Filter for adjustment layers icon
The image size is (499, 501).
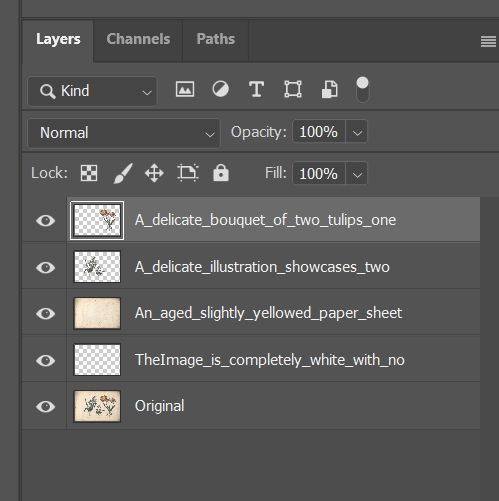tap(221, 89)
